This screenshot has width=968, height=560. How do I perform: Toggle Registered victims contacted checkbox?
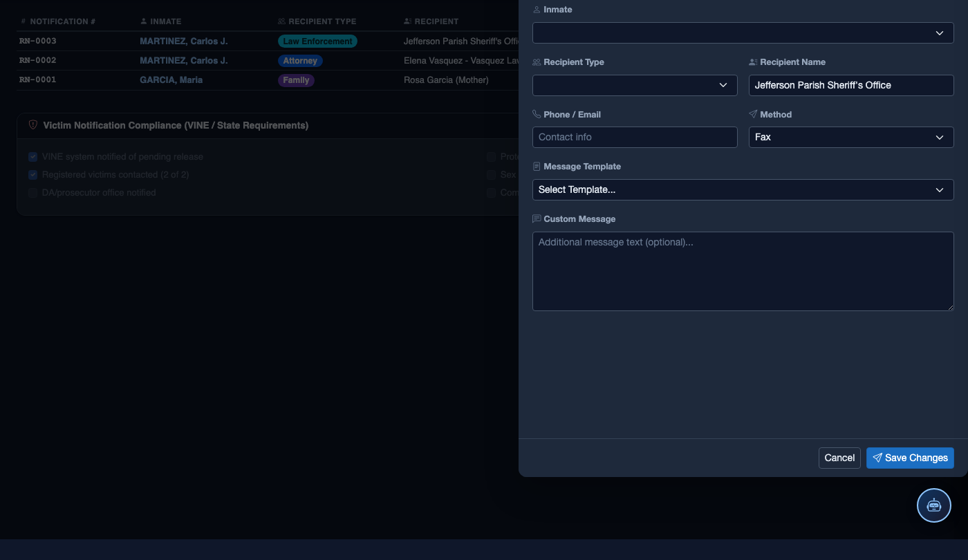(x=32, y=175)
